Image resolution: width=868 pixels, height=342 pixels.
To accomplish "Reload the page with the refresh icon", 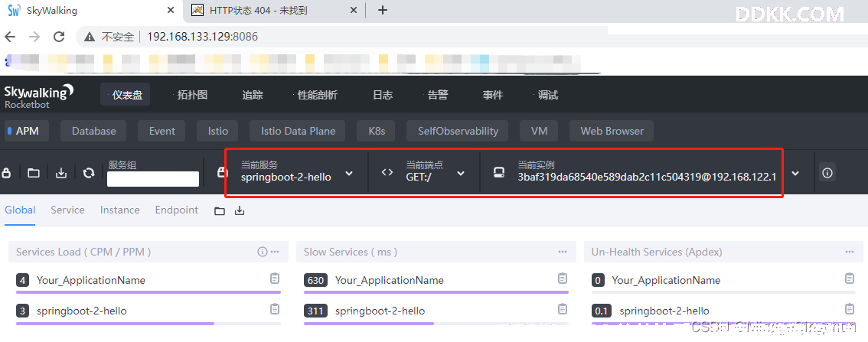I will coord(59,37).
